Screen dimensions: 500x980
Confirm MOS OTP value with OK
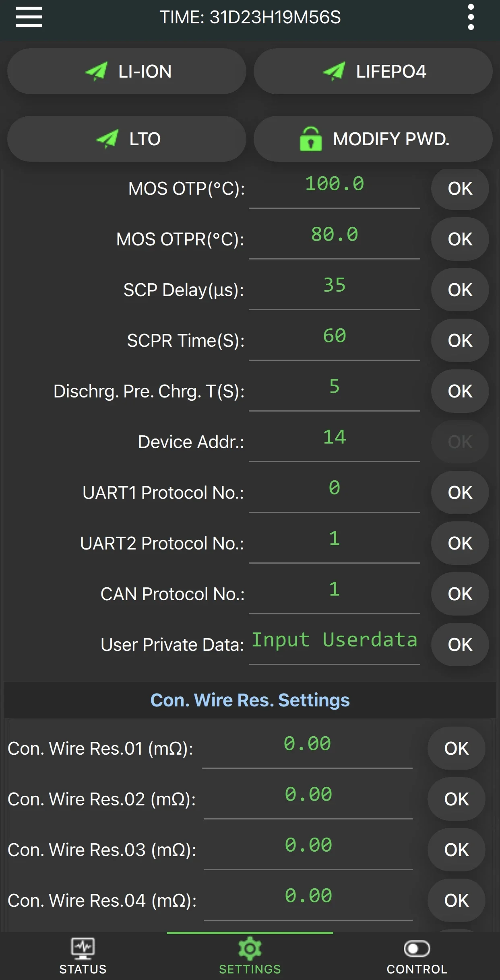460,189
